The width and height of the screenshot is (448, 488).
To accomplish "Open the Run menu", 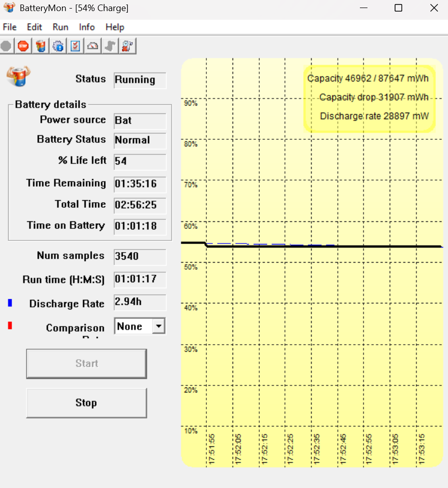I will pyautogui.click(x=60, y=27).
